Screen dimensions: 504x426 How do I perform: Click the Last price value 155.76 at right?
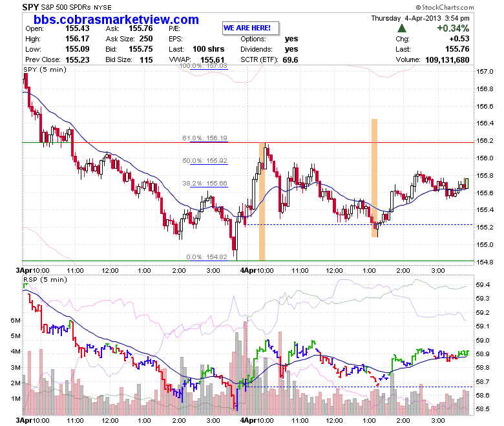(457, 49)
